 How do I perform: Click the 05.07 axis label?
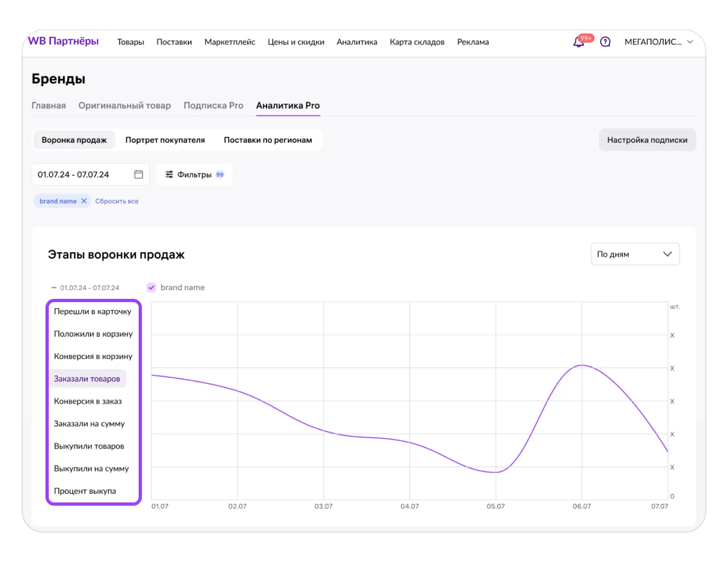(496, 506)
